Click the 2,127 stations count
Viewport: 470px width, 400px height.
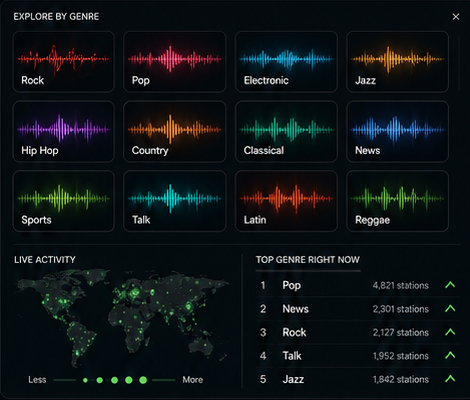coord(400,332)
